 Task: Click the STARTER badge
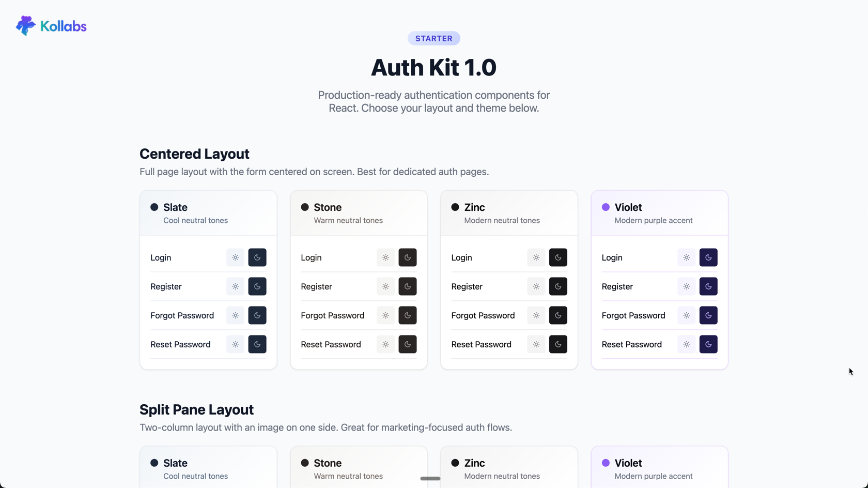click(x=433, y=38)
